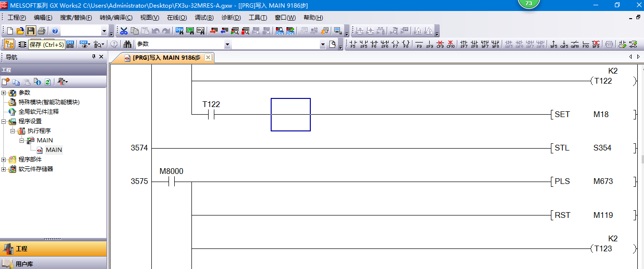Select 全局软元件注释 in project tree
Image resolution: width=644 pixels, height=269 pixels.
[x=38, y=112]
